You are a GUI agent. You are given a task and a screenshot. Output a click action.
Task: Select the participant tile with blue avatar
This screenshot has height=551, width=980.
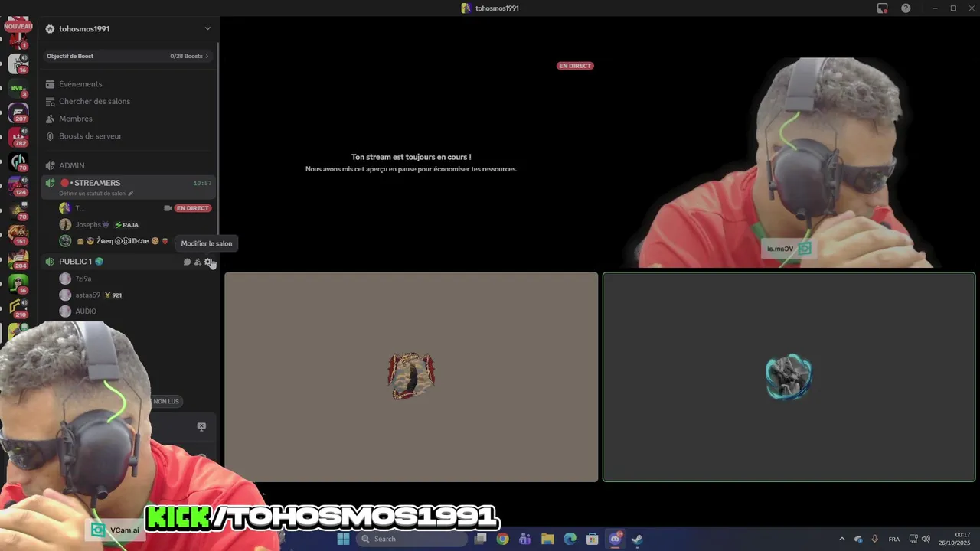789,377
